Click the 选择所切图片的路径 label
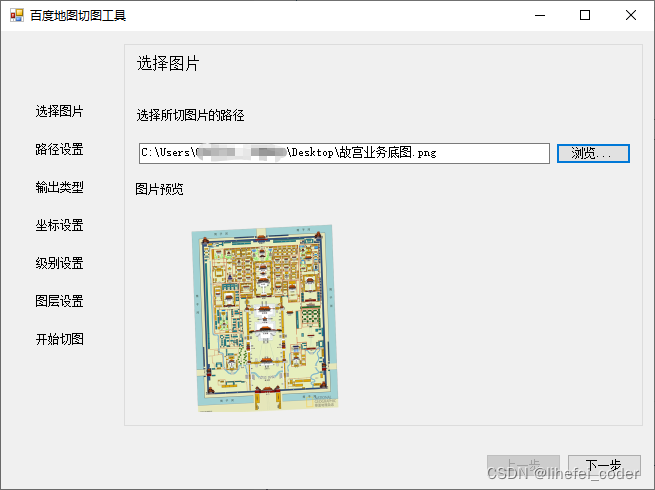The height and width of the screenshot is (490, 655). (190, 115)
